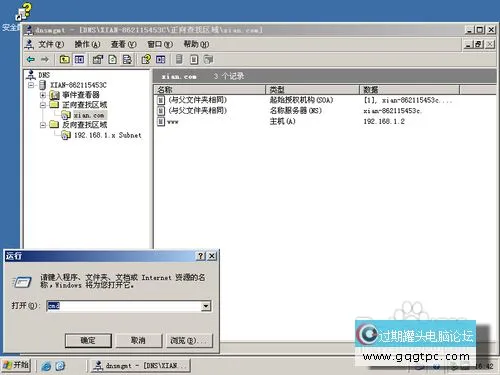Sort by the 名称 column header
The image size is (500, 375).
pos(210,90)
